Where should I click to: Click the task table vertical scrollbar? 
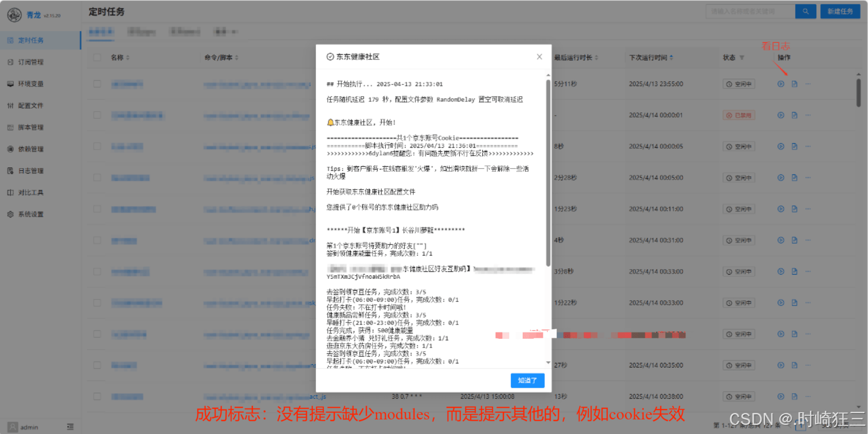[858, 93]
